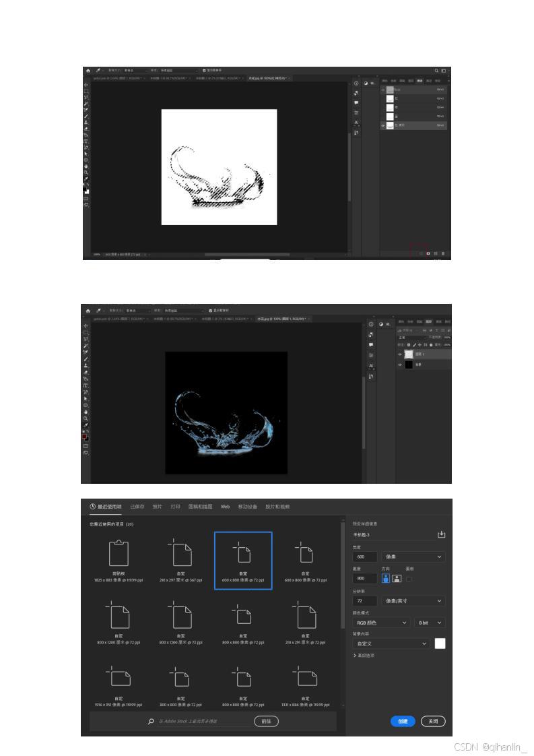Click the new channel icon in Channels panel
This screenshot has height=756, width=534.
point(436,253)
